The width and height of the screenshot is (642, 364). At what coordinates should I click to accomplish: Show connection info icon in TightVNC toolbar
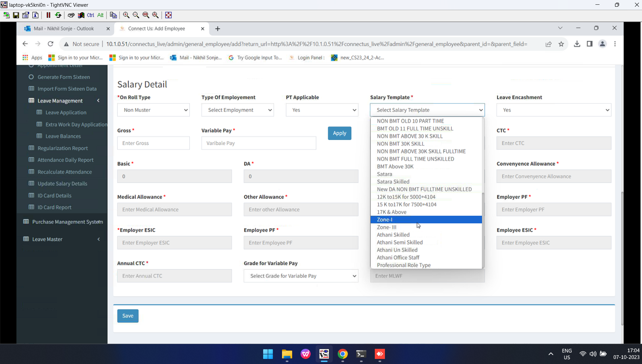35,15
